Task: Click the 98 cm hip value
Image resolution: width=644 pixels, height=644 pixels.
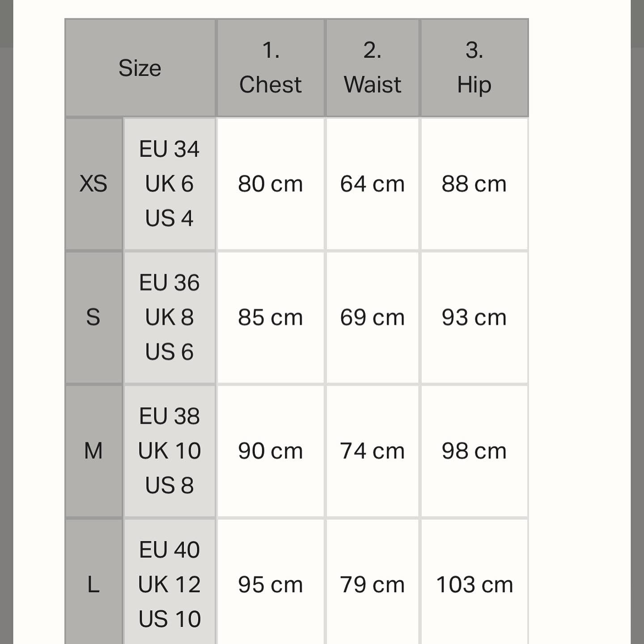Action: coord(474,451)
